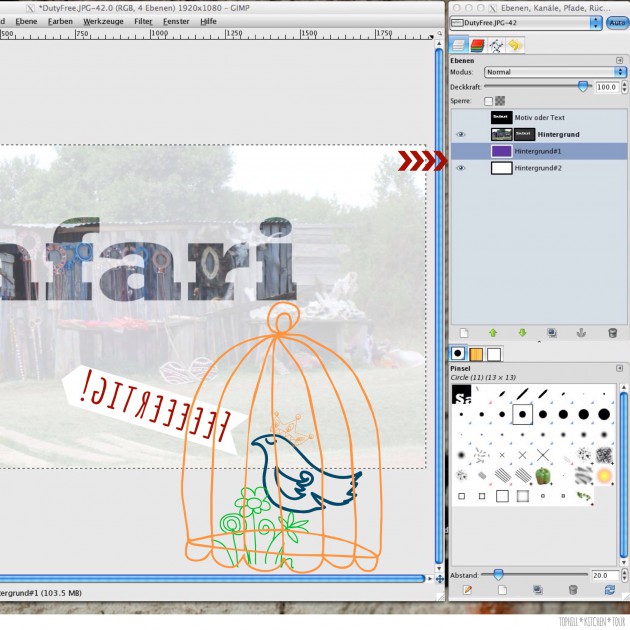The image size is (630, 630).
Task: Hide the Hintergrund layer via eye icon
Action: click(x=460, y=135)
